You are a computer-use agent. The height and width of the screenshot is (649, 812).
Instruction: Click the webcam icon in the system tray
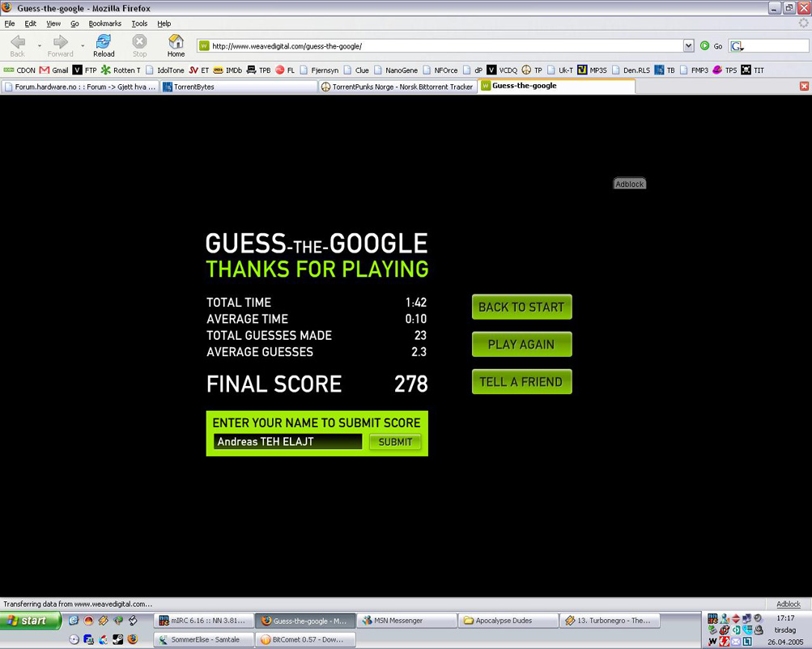759,630
